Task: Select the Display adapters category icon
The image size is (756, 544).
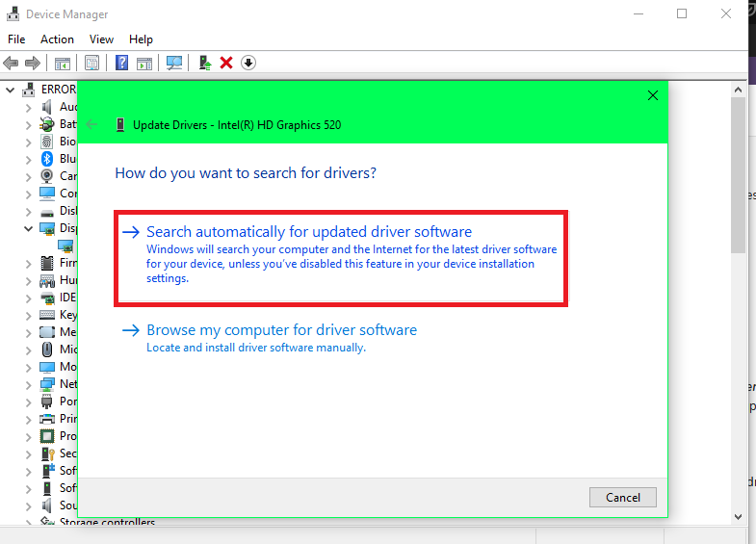Action: click(x=47, y=228)
